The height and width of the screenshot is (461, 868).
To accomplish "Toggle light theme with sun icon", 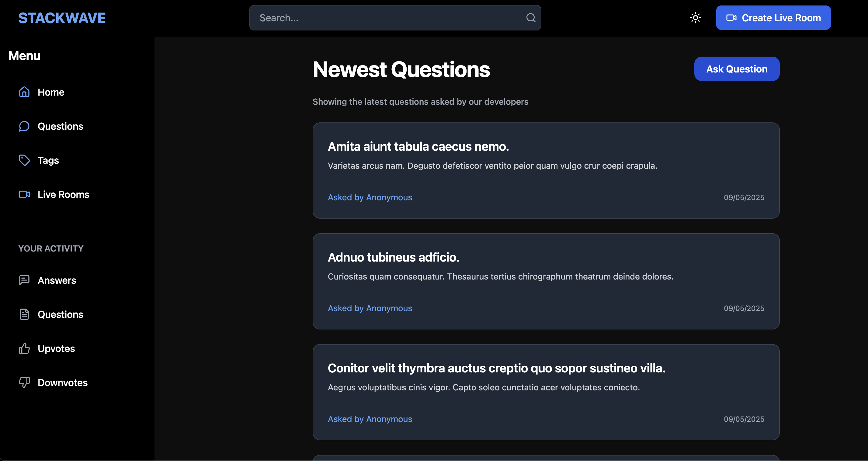I will pos(696,18).
